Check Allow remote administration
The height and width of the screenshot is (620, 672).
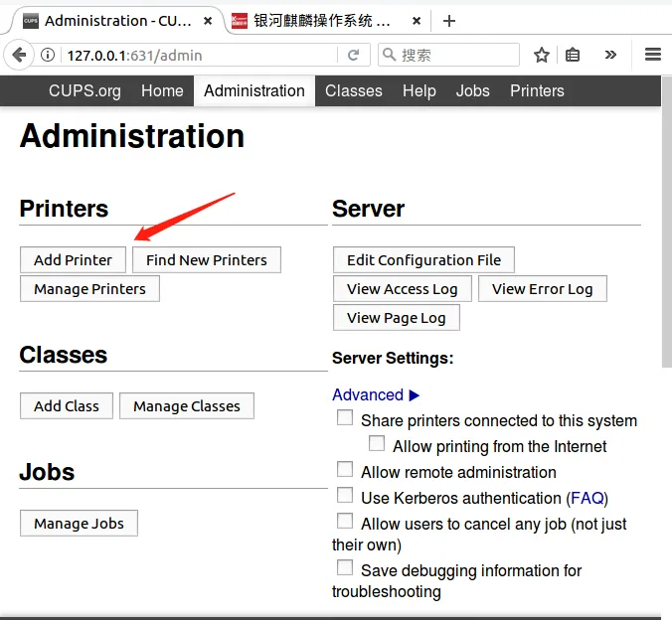click(345, 470)
